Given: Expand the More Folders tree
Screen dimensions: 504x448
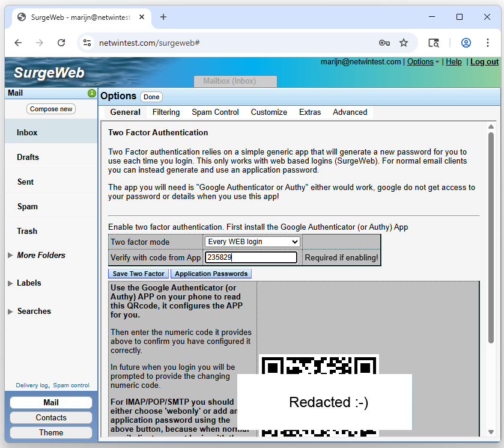Looking at the screenshot, I should click(x=10, y=256).
